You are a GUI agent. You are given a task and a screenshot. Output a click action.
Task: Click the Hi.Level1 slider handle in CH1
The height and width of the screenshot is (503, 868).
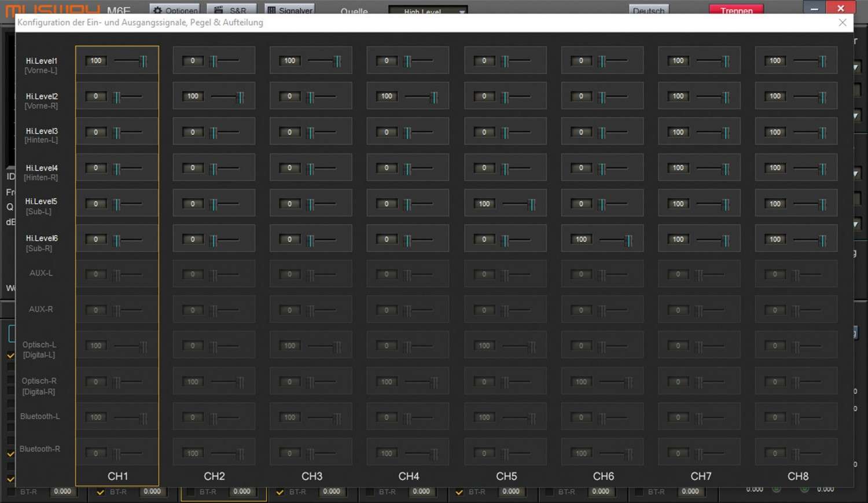tap(143, 61)
